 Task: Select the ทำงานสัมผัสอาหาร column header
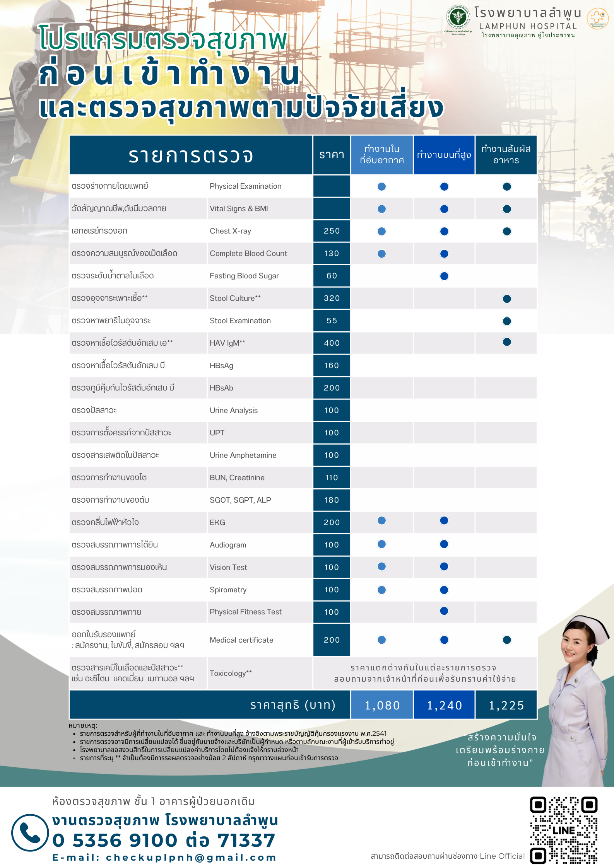coord(506,155)
